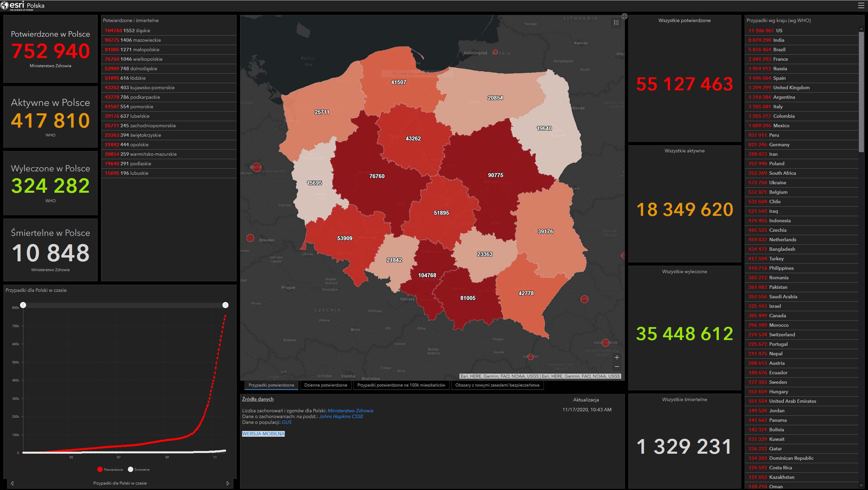Expand the map with the fullscreen icon
868x490 pixels.
pyautogui.click(x=625, y=16)
